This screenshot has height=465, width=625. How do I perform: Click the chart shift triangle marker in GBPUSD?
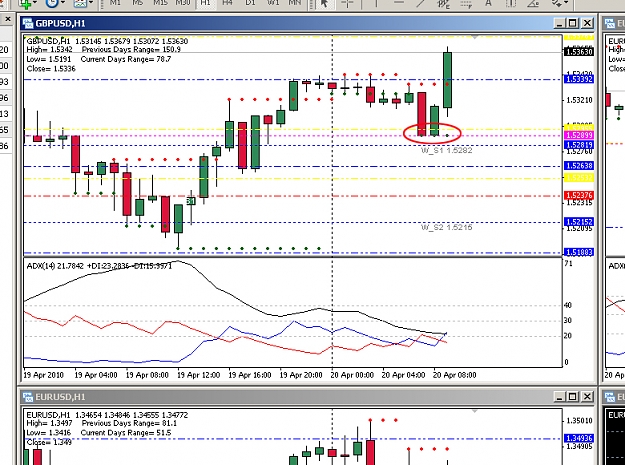pyautogui.click(x=474, y=37)
